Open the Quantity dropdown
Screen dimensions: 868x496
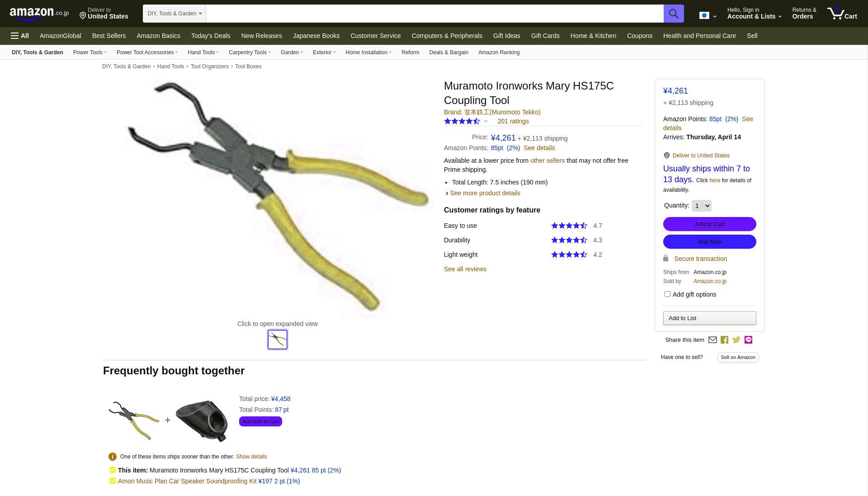[701, 206]
